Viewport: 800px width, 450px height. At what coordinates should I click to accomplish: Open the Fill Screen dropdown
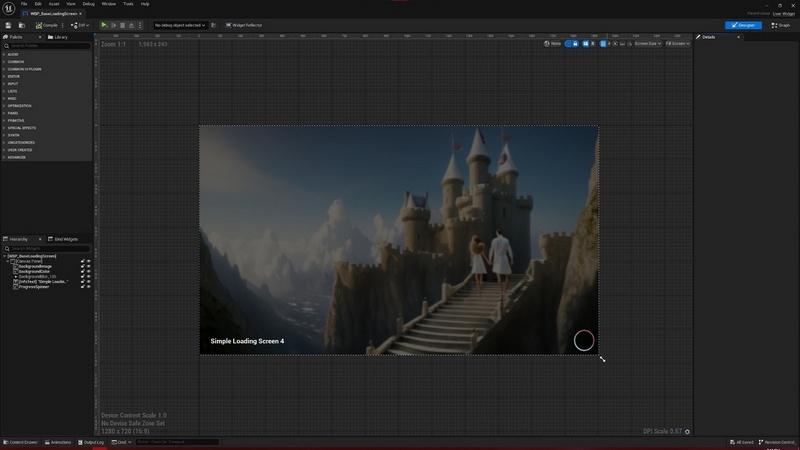678,44
